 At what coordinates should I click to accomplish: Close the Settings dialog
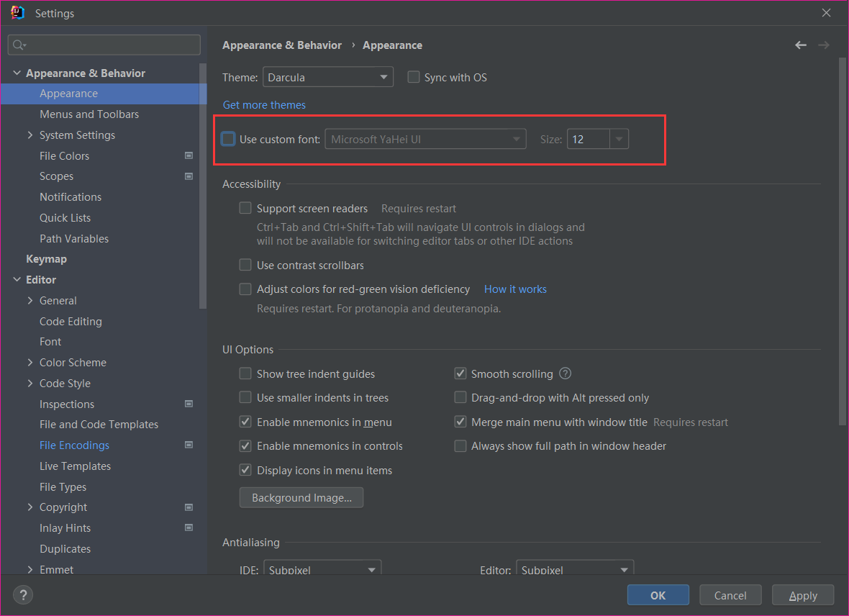click(826, 12)
